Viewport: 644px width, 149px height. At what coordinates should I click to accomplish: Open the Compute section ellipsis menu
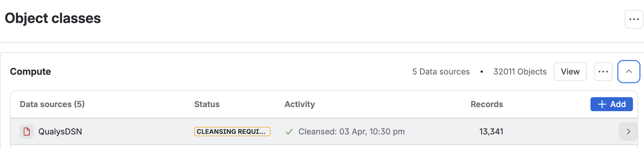coord(603,72)
